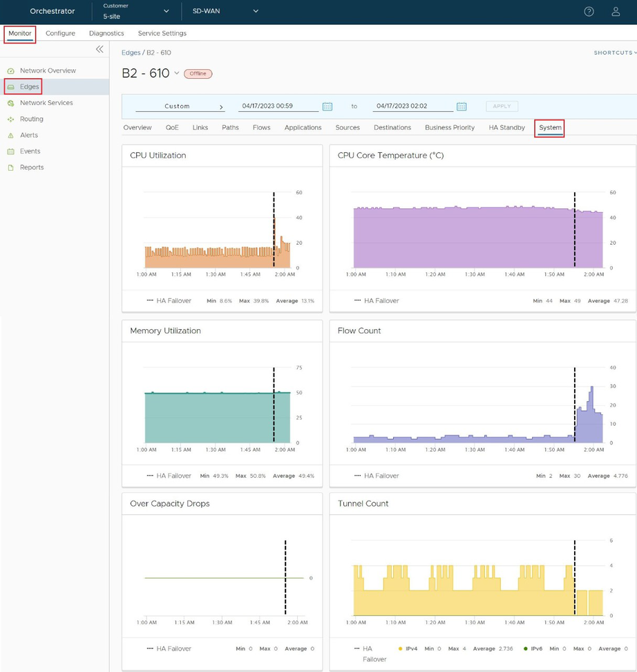Open the Custom time range selector
The width and height of the screenshot is (637, 672).
(x=180, y=106)
